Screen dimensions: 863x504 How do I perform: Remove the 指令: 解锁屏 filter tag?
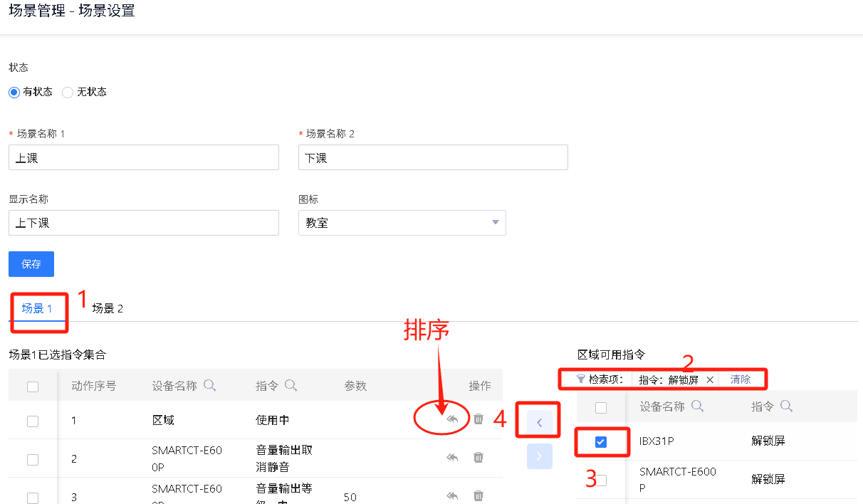[x=710, y=380]
